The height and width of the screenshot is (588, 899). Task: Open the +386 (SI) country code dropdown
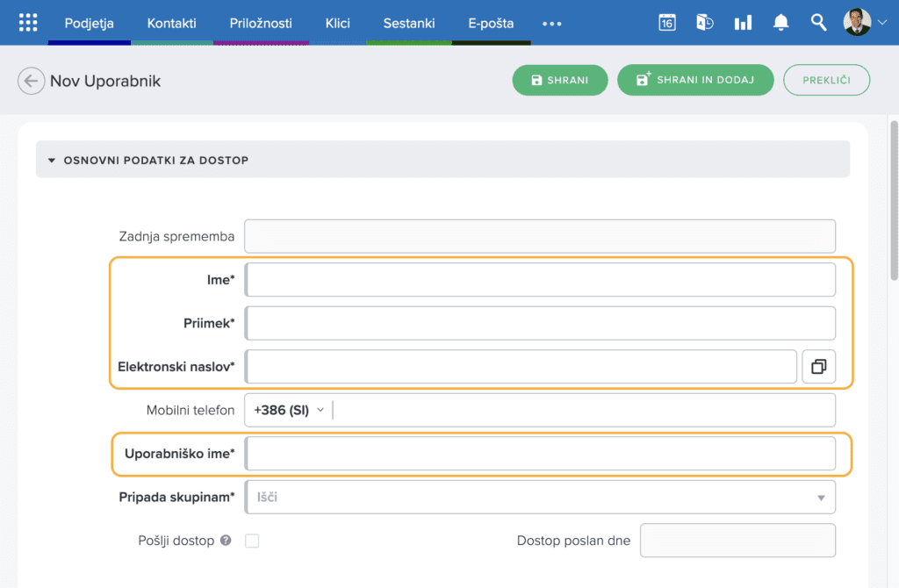tap(289, 410)
